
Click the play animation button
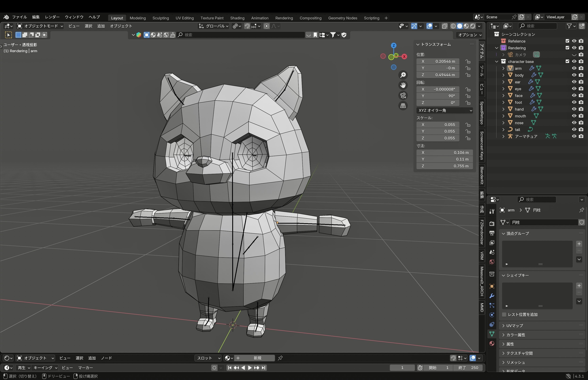[x=250, y=368]
